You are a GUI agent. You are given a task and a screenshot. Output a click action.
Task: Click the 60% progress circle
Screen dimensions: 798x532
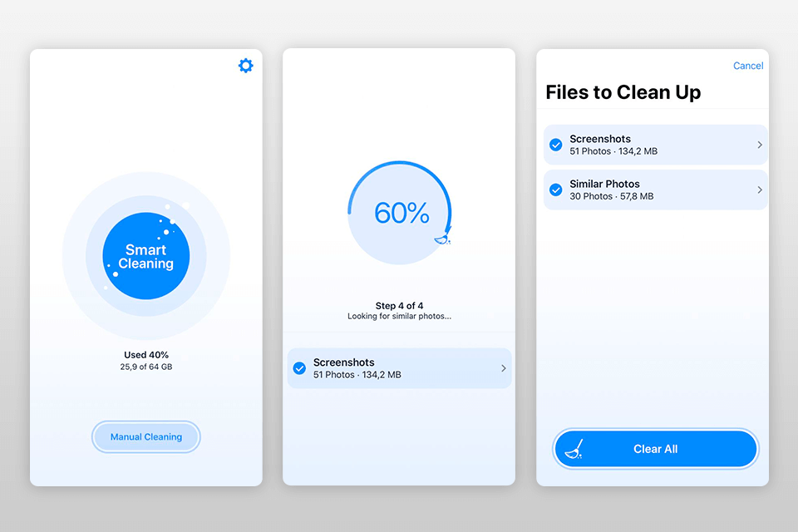tap(401, 214)
